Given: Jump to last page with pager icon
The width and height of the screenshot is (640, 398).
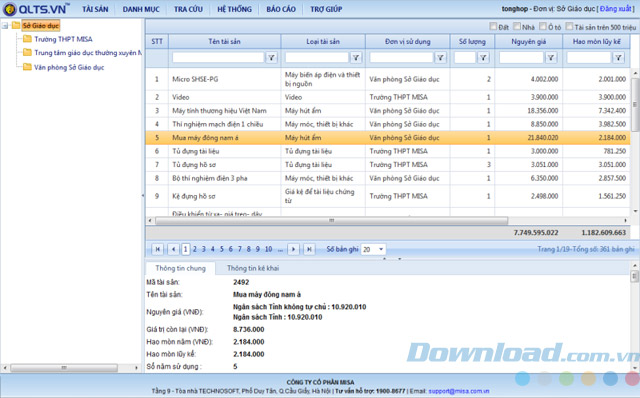Looking at the screenshot, I should (309, 249).
